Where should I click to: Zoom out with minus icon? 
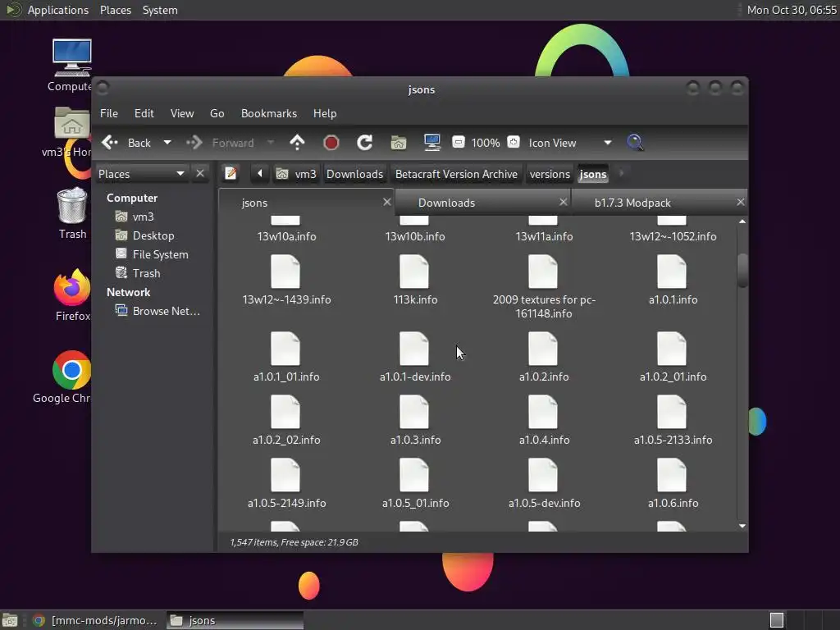(459, 142)
